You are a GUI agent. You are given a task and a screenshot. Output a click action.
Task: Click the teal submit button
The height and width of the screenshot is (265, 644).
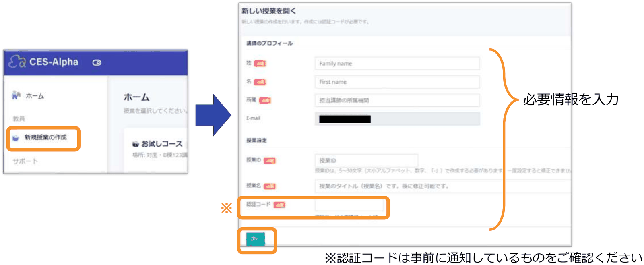pyautogui.click(x=256, y=239)
